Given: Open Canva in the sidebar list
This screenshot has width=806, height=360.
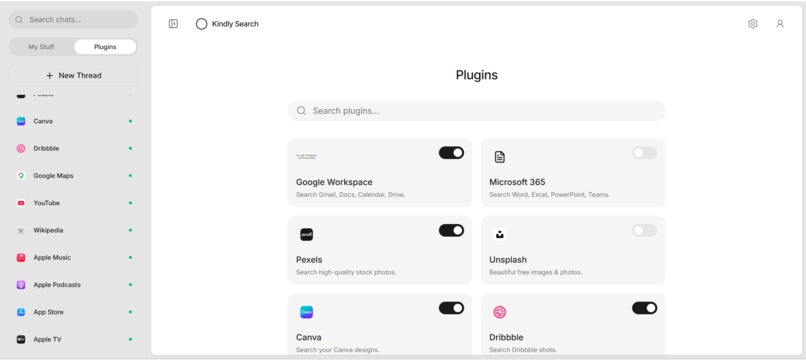Looking at the screenshot, I should (73, 121).
